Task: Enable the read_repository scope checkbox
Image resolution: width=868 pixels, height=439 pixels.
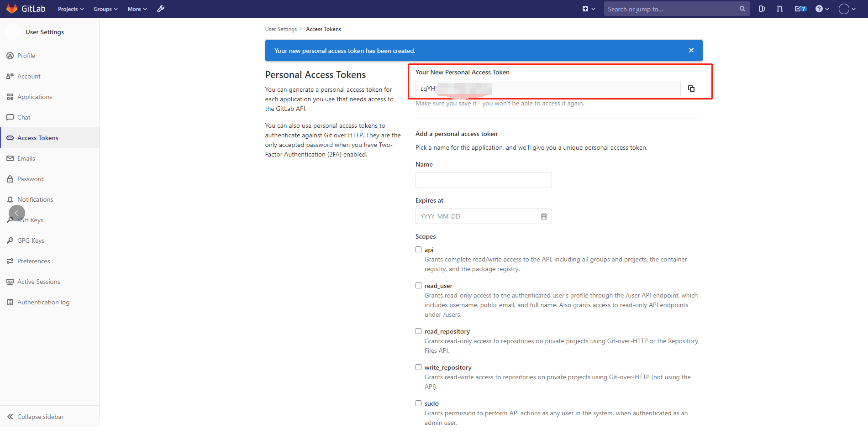Action: coord(418,331)
